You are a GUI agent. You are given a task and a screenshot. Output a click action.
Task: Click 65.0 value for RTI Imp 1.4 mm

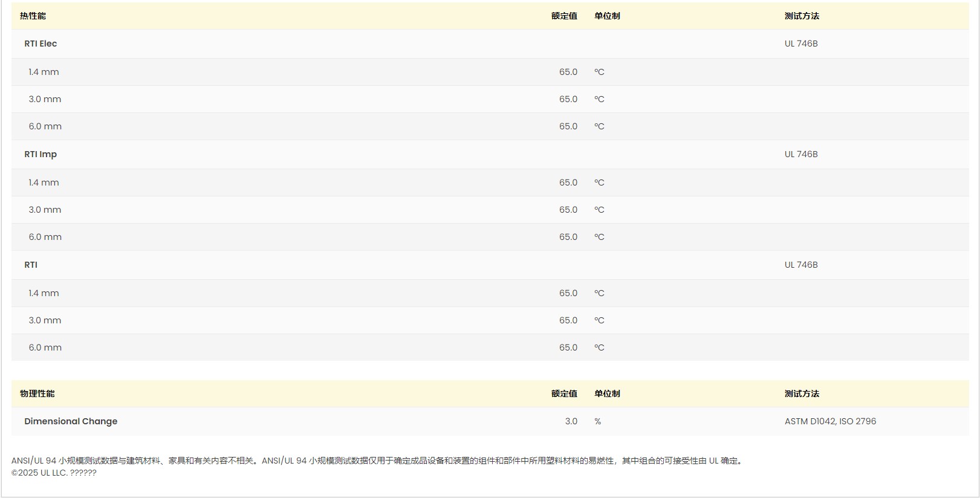568,183
